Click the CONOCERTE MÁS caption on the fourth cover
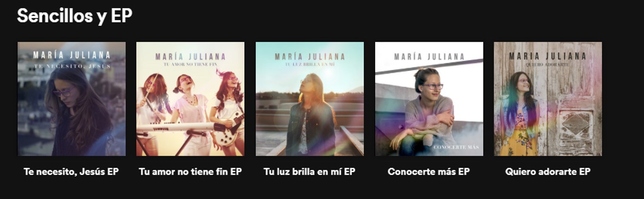Viewport: 644px width, 199px height. [x=456, y=148]
